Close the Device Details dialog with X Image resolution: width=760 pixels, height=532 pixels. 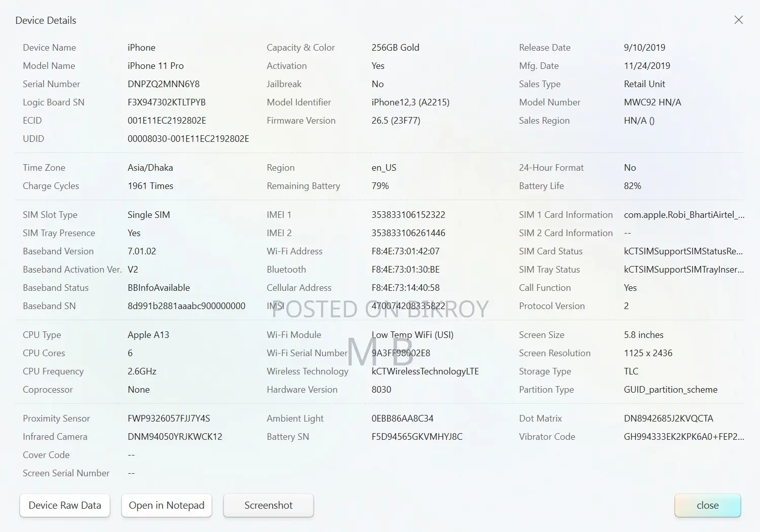[739, 20]
